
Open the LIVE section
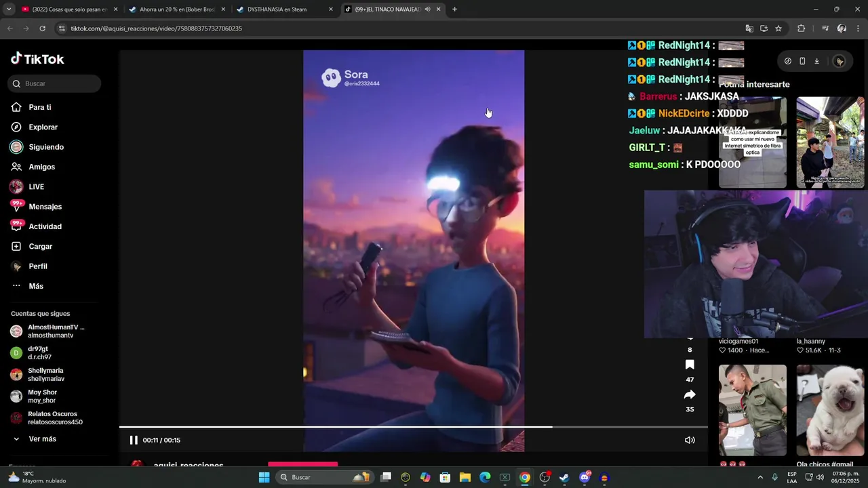pos(27,186)
